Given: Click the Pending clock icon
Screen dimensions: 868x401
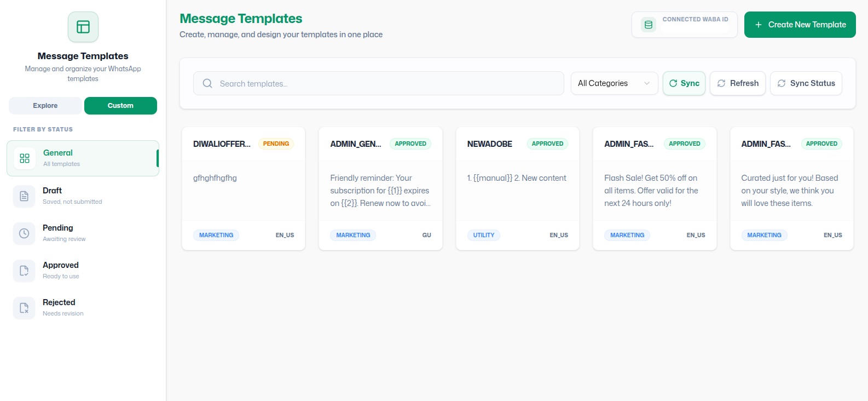Looking at the screenshot, I should tap(24, 233).
